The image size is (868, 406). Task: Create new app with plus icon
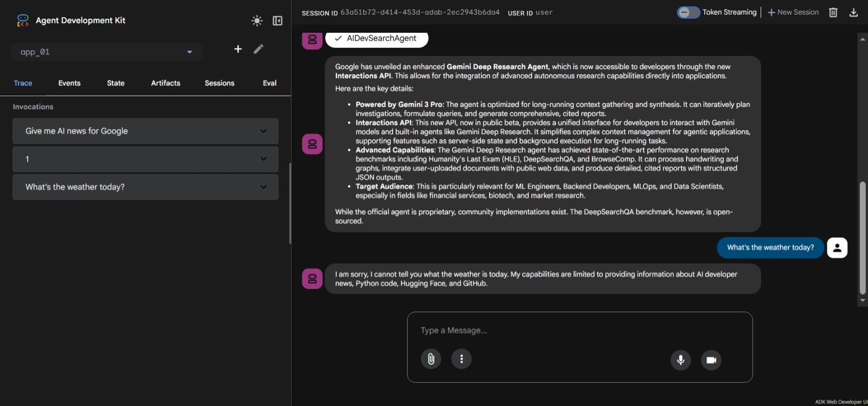[238, 49]
